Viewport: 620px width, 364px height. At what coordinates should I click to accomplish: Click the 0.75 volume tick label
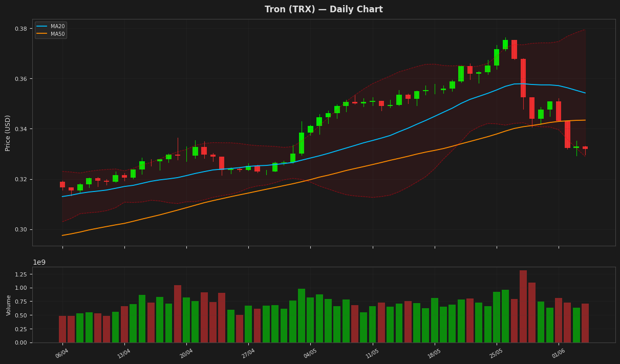click(x=20, y=302)
